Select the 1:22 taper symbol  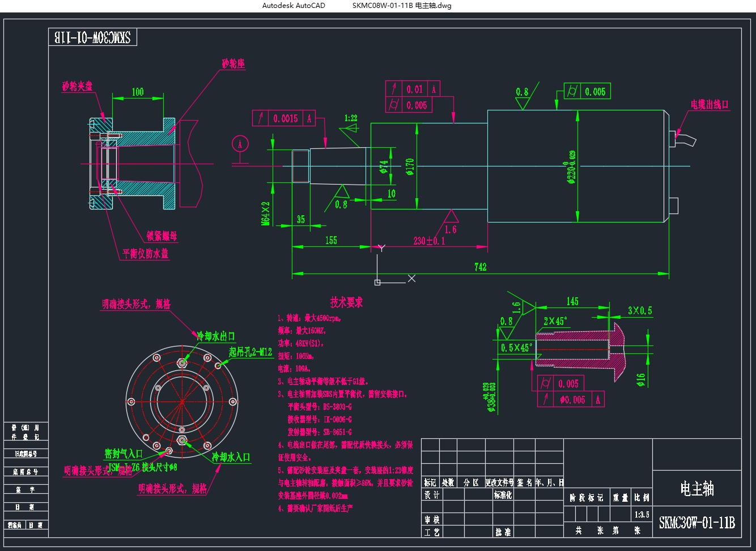tap(351, 124)
